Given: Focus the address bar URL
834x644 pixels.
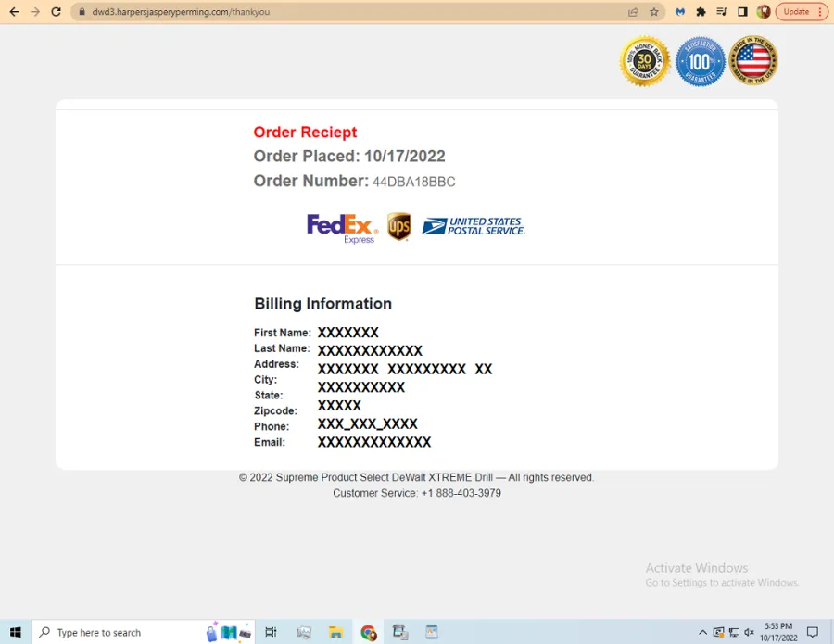Looking at the screenshot, I should tap(181, 12).
